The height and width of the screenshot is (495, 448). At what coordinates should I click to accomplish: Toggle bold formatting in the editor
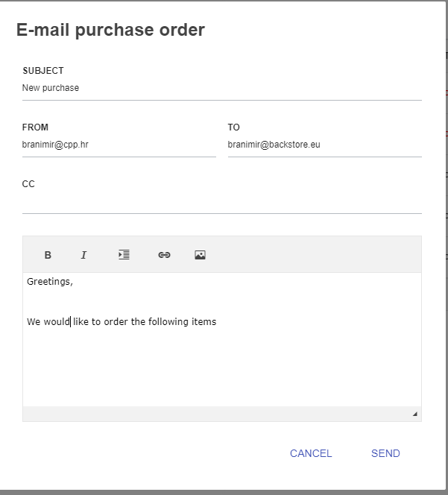(48, 255)
